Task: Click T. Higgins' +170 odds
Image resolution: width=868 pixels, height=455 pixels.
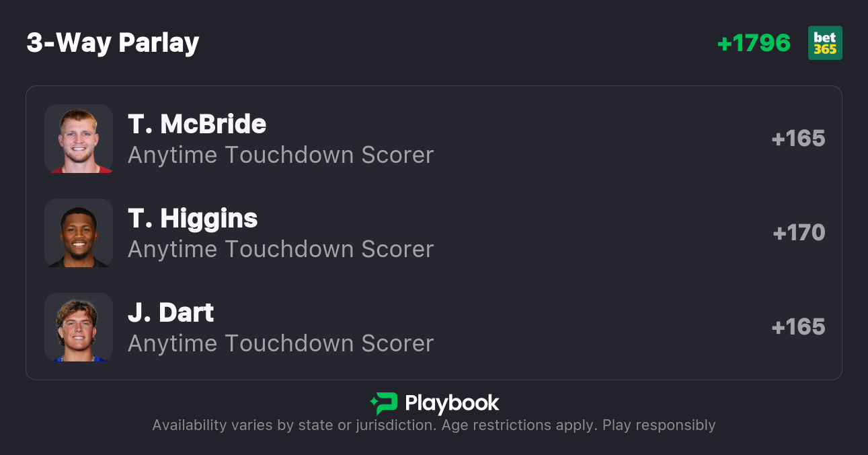Action: point(799,233)
